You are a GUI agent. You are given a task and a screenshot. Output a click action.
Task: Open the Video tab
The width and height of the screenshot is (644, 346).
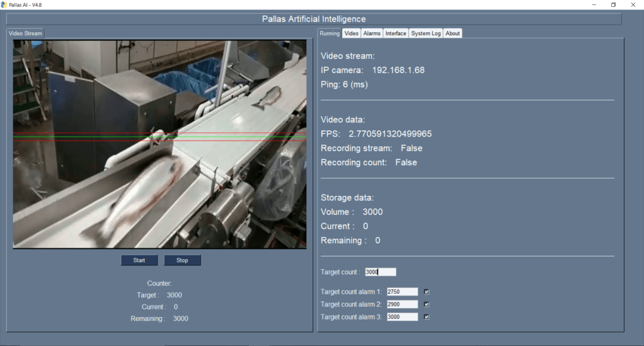[352, 33]
